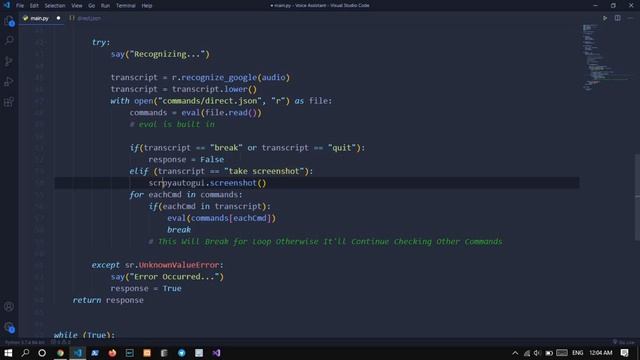Viewport: 640px width, 360px height.
Task: Show hidden system tray icons
Action: pyautogui.click(x=515, y=353)
